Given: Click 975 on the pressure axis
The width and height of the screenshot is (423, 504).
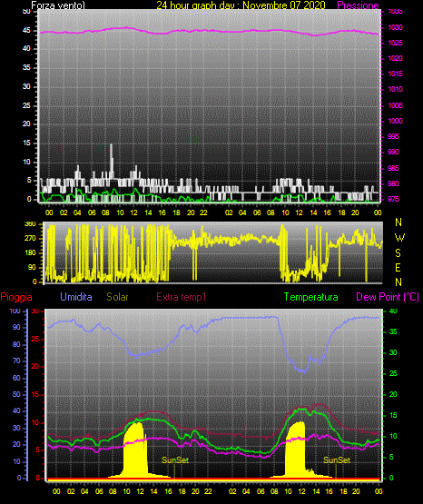Looking at the screenshot, I should 393,199.
